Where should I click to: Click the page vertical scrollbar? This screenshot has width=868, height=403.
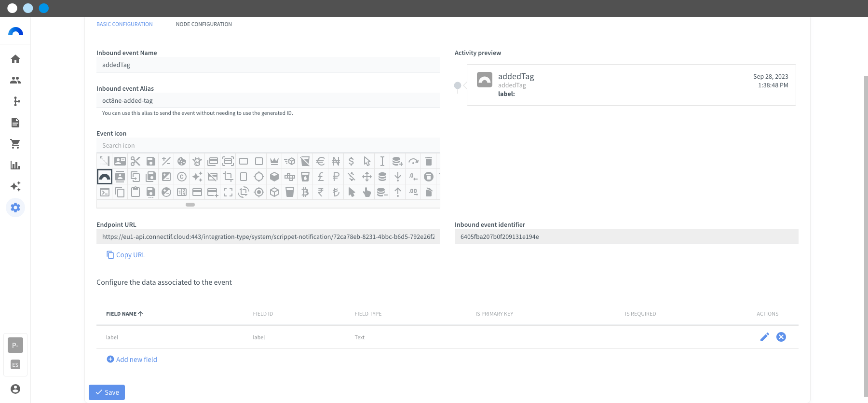click(866, 236)
